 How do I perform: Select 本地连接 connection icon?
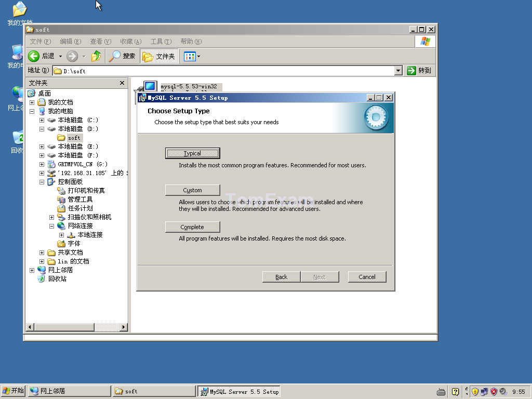(x=71, y=235)
